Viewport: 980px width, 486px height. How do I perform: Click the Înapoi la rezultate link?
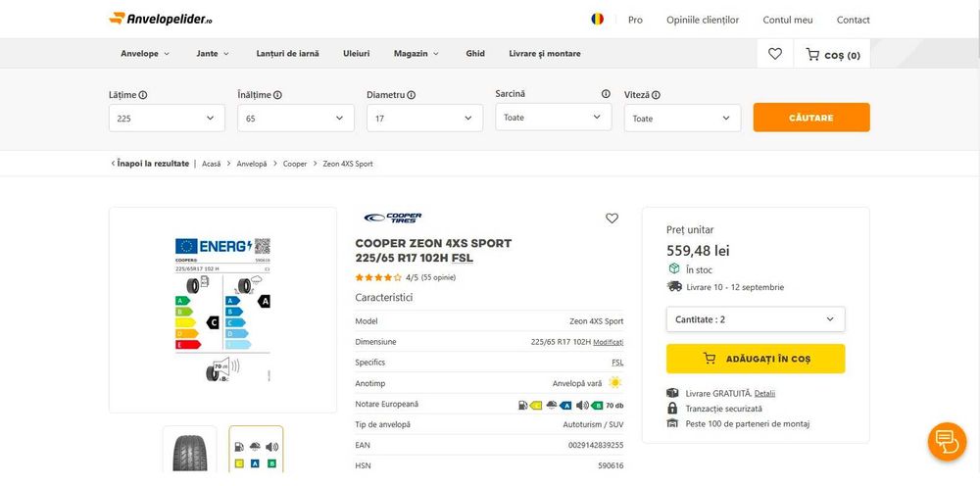pyautogui.click(x=152, y=164)
